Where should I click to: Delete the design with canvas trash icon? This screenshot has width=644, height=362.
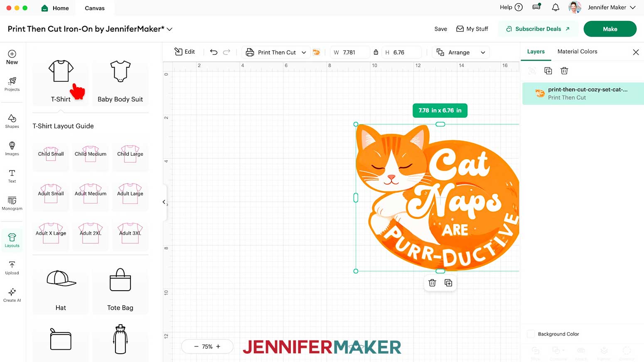(x=432, y=283)
